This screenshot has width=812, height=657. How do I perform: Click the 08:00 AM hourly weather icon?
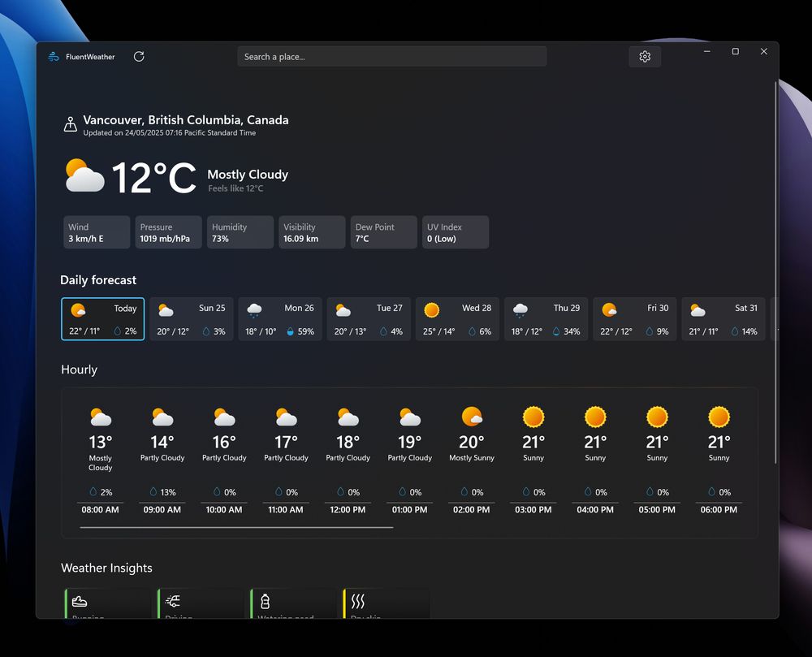tap(101, 417)
